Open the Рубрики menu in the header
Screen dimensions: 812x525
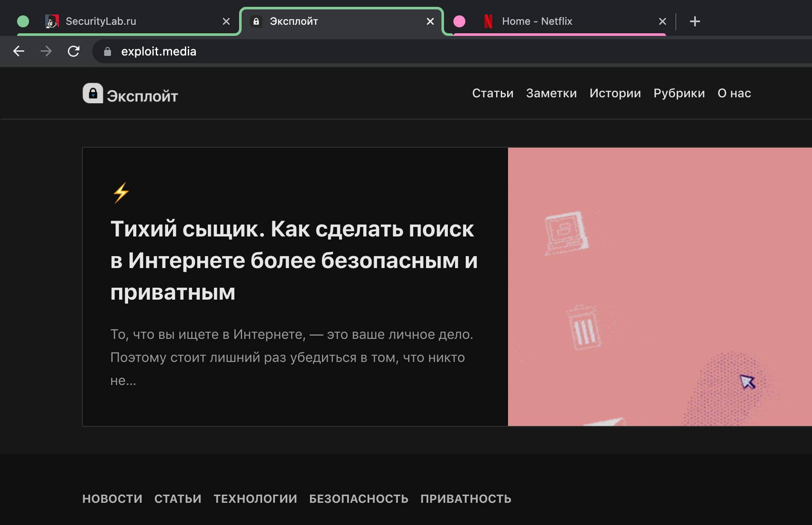coord(679,93)
